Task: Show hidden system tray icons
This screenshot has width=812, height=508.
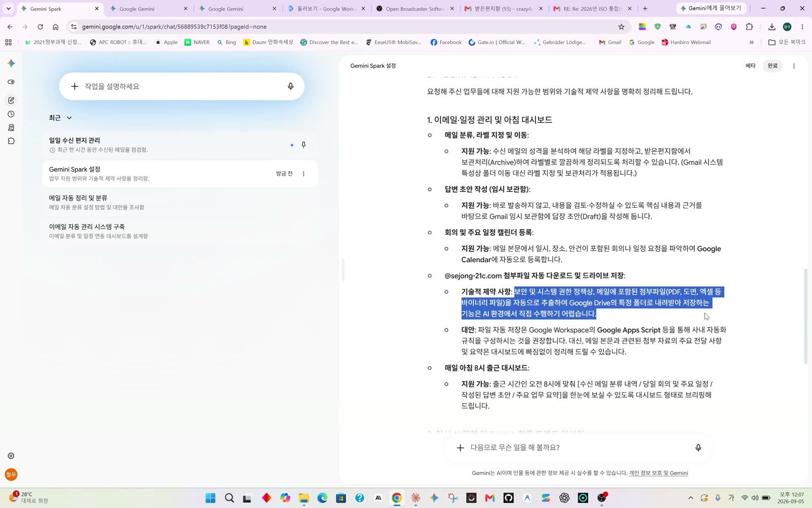Action: 690,498
